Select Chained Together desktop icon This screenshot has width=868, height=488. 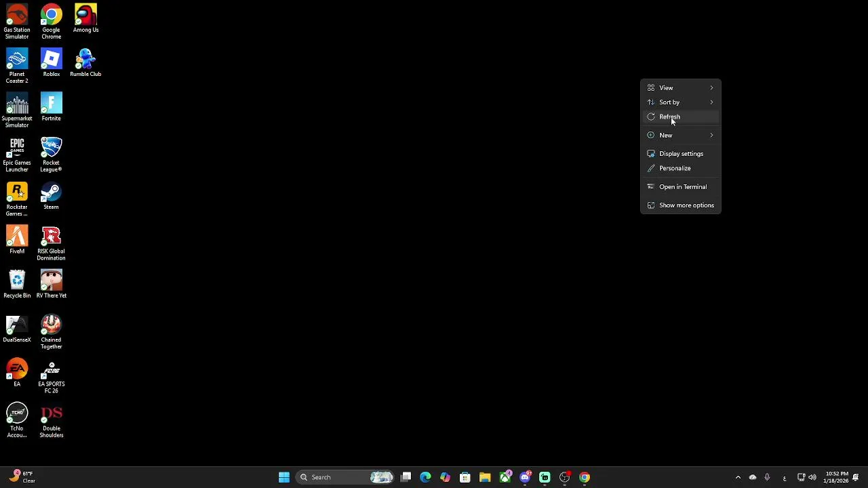(51, 331)
